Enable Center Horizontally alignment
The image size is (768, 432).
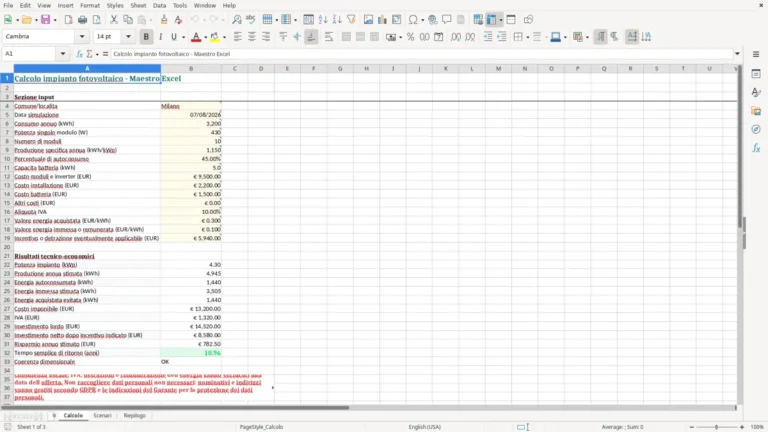coord(252,37)
